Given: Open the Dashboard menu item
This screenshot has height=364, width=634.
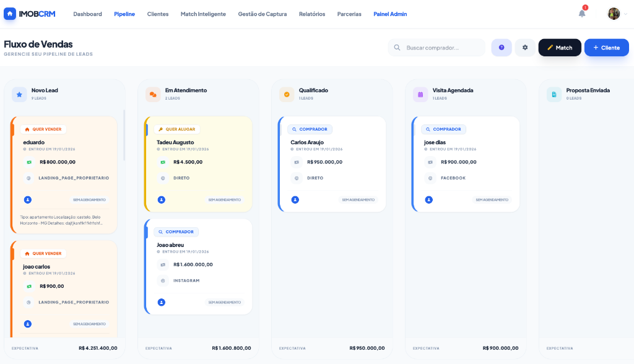Looking at the screenshot, I should [87, 14].
